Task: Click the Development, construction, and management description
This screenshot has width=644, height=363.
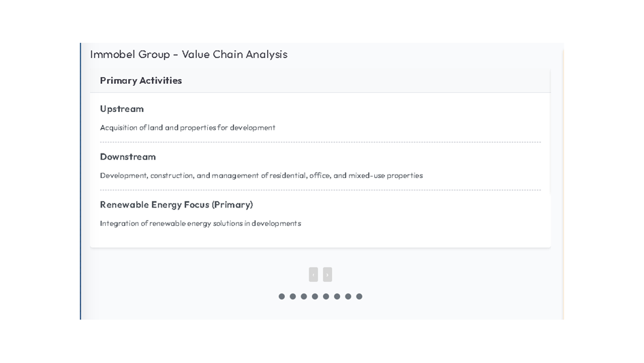Action: (261, 175)
